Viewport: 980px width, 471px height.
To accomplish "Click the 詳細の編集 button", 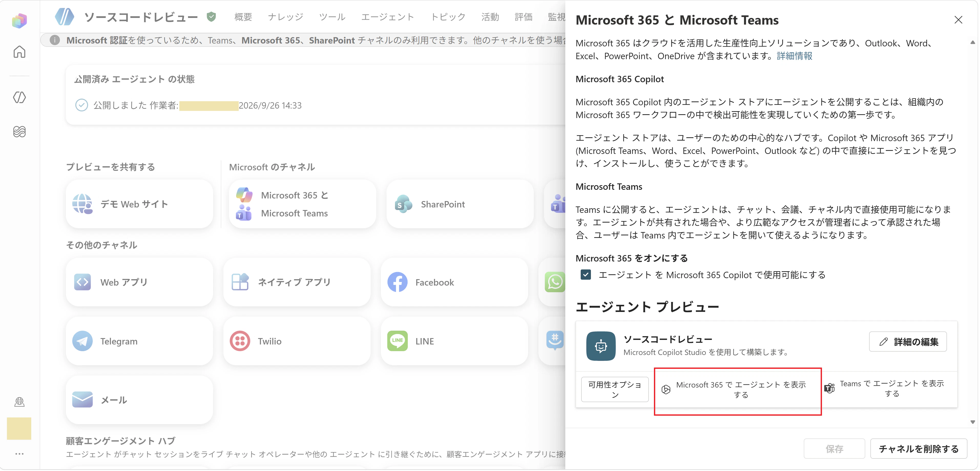I will click(908, 342).
